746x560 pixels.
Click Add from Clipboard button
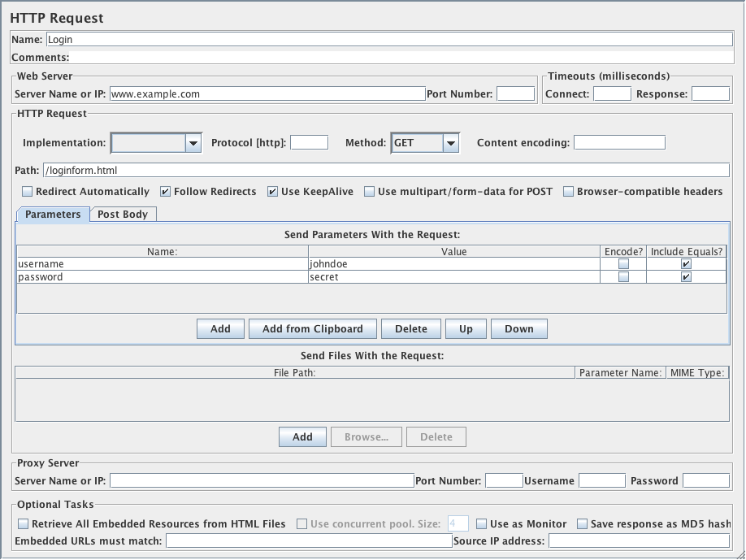click(312, 329)
